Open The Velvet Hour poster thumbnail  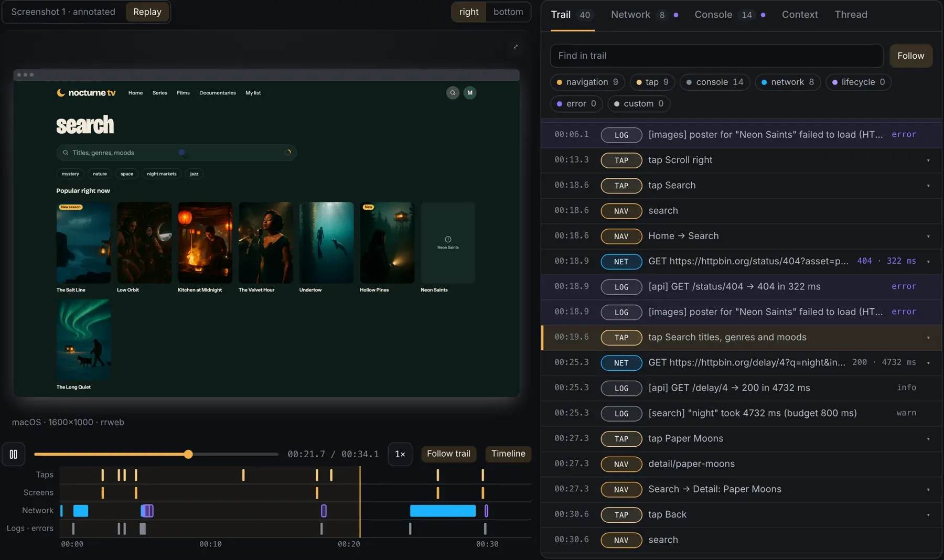click(x=265, y=243)
